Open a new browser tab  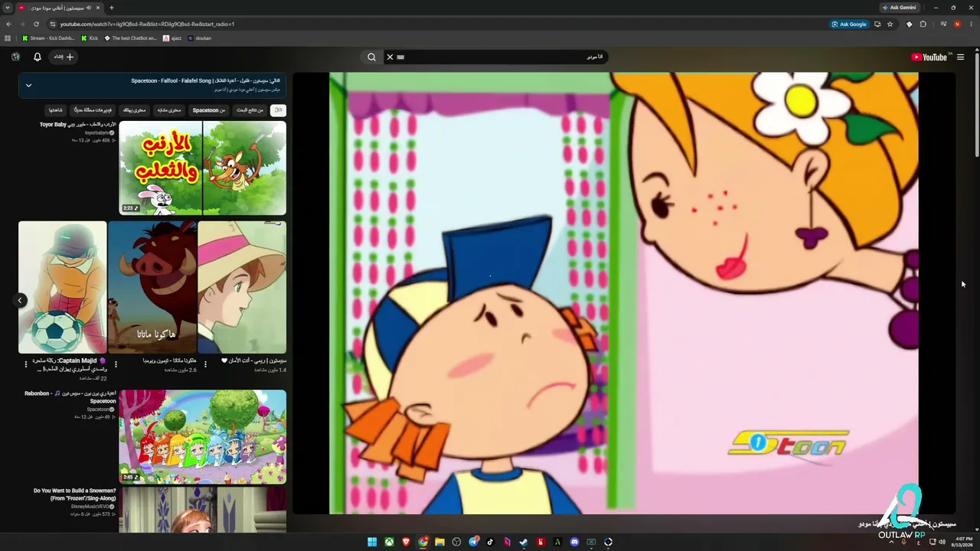click(x=111, y=8)
